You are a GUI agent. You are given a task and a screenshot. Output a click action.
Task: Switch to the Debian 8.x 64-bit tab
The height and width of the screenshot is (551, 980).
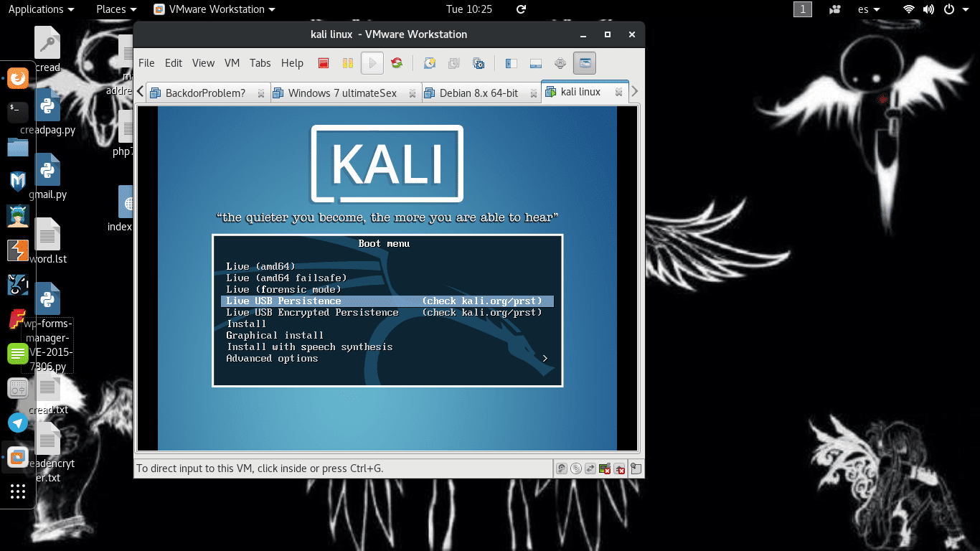479,93
